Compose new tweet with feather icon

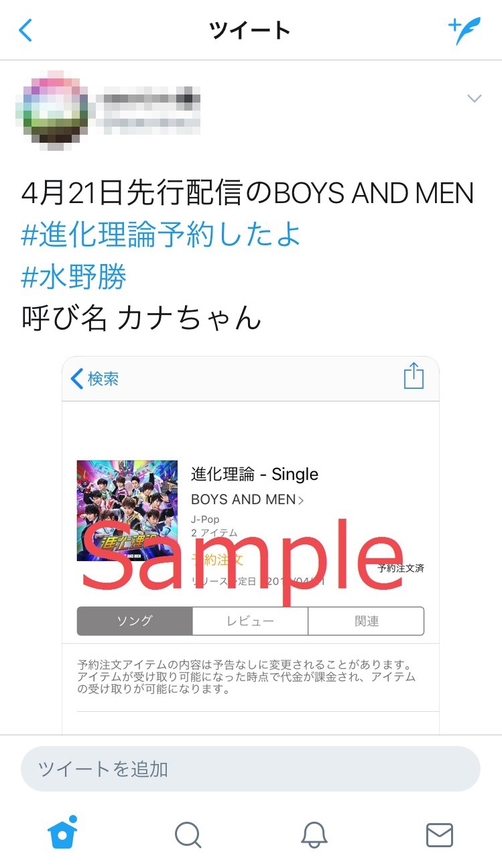pyautogui.click(x=464, y=31)
